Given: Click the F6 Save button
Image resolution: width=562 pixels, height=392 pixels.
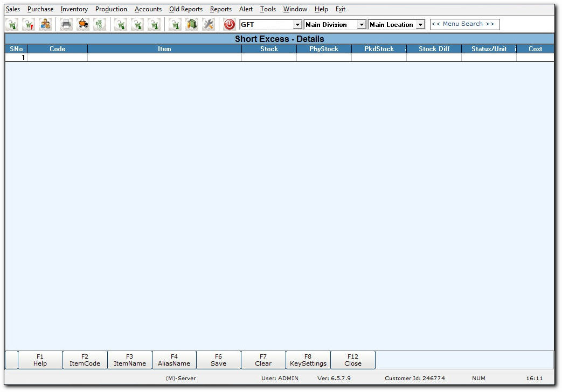Looking at the screenshot, I should (219, 360).
